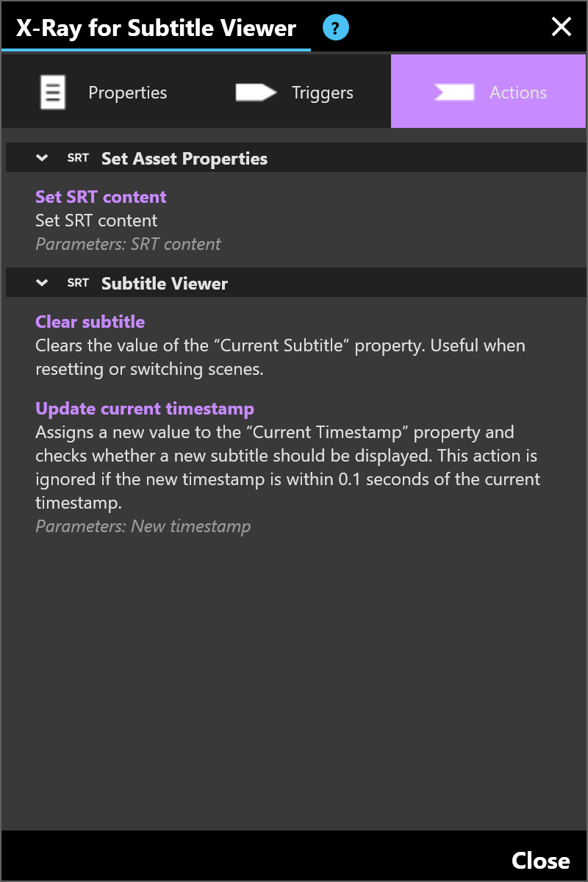Open the Update current timestamp action
The height and width of the screenshot is (882, 588).
[x=145, y=409]
